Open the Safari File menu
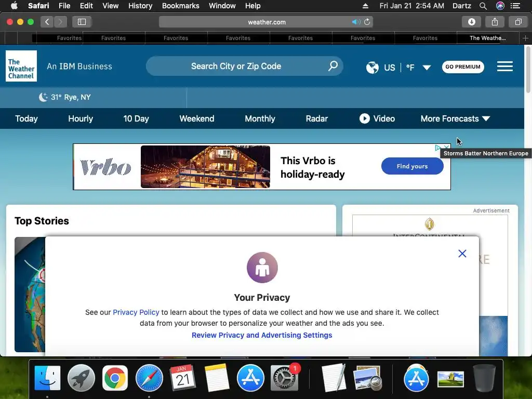532x399 pixels. pos(64,6)
